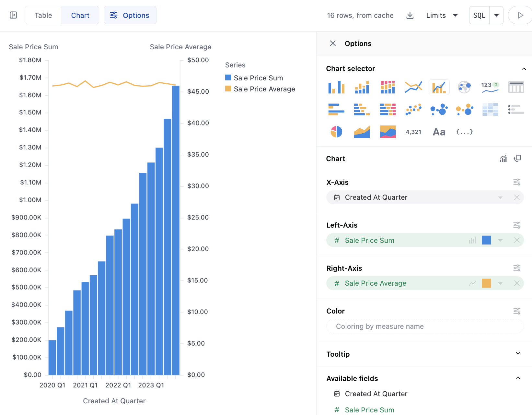
Task: Select the pivot table chart icon
Action: tap(490, 110)
